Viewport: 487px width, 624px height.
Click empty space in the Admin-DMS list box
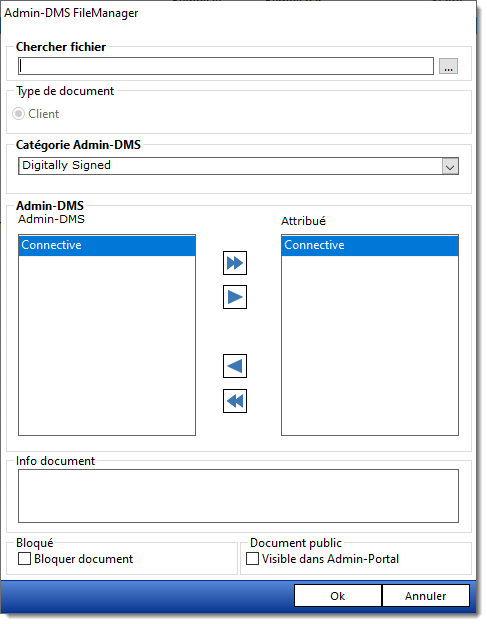107,345
